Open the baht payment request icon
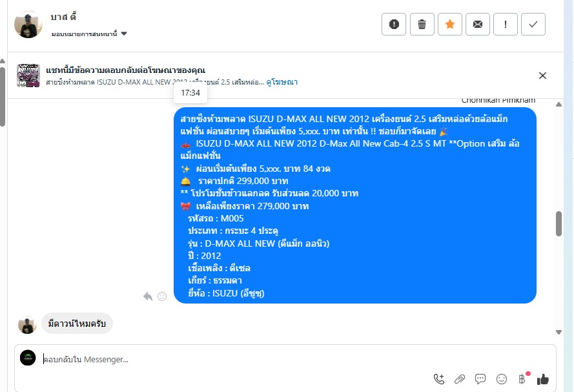Viewport: 574px width, 392px height. (522, 379)
